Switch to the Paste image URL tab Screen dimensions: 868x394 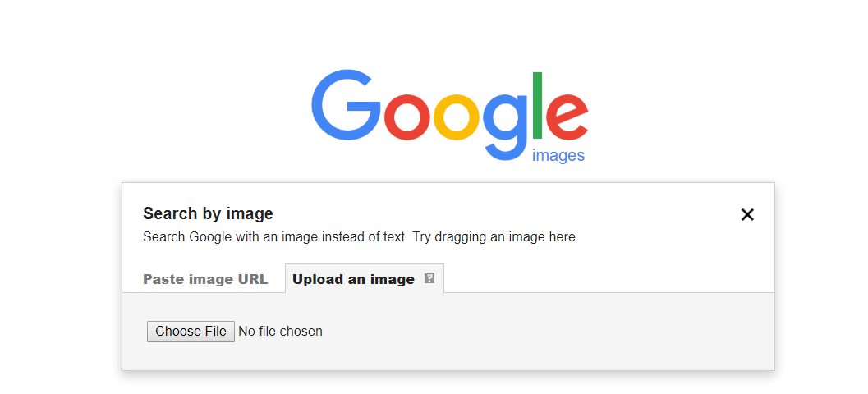[205, 279]
